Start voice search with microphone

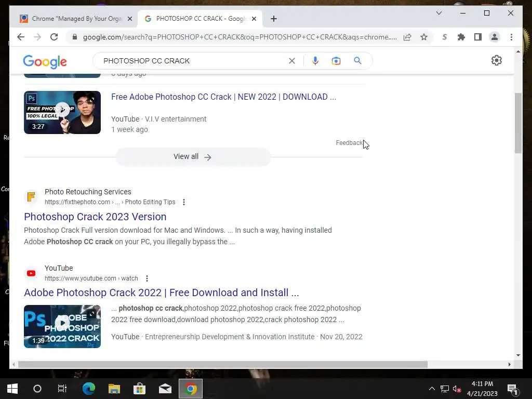[x=315, y=61]
